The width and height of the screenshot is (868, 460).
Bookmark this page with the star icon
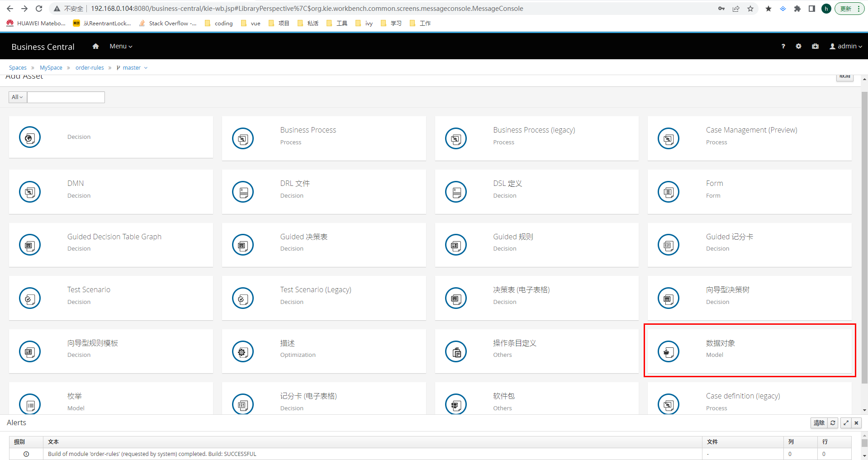tap(750, 9)
